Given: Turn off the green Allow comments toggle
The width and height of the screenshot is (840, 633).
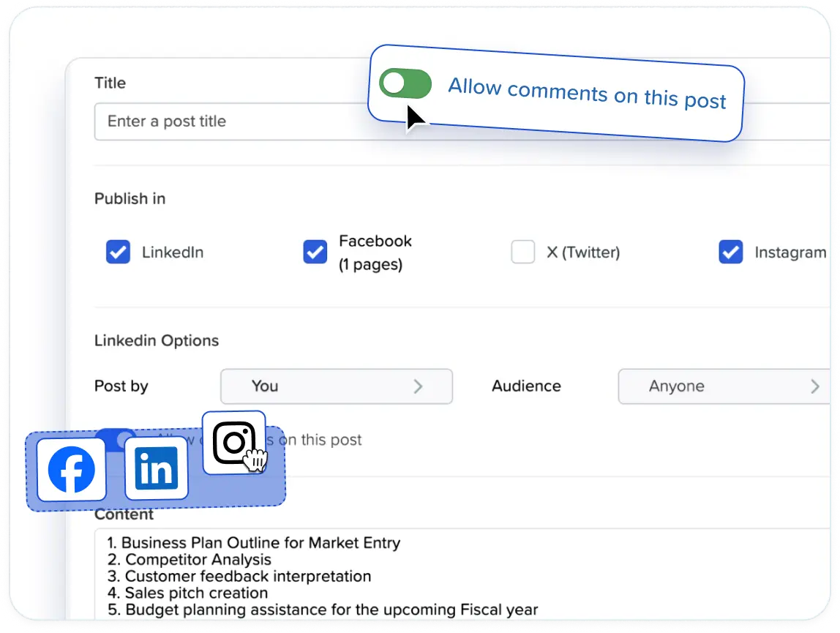Looking at the screenshot, I should coord(405,84).
